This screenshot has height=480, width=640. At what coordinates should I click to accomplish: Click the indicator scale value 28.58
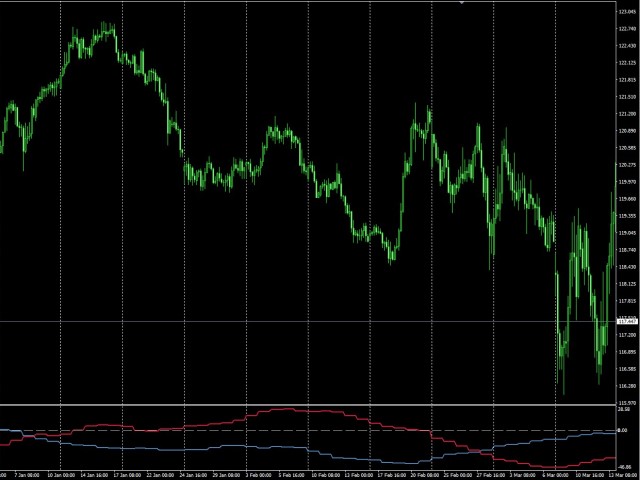pyautogui.click(x=624, y=409)
